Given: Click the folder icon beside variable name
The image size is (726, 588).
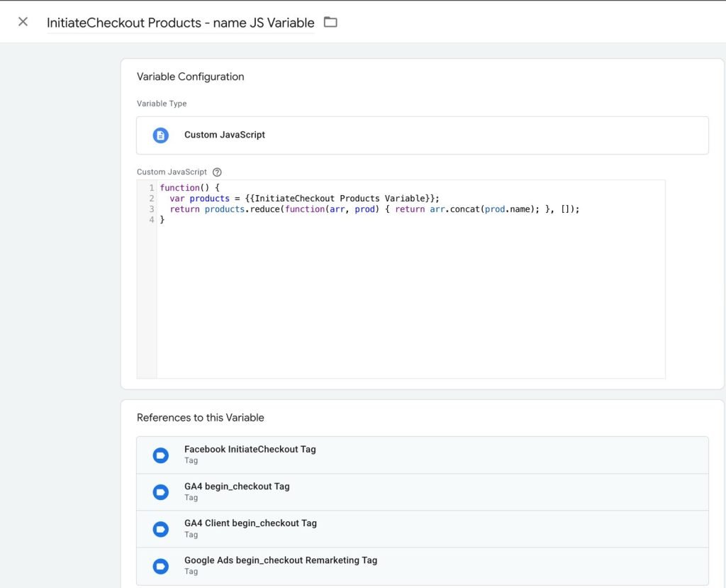Looking at the screenshot, I should coord(330,22).
